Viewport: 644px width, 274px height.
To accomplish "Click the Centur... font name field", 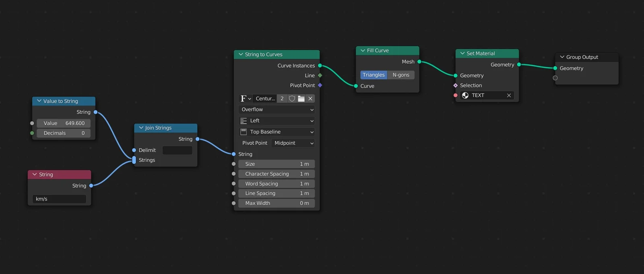I will (265, 98).
